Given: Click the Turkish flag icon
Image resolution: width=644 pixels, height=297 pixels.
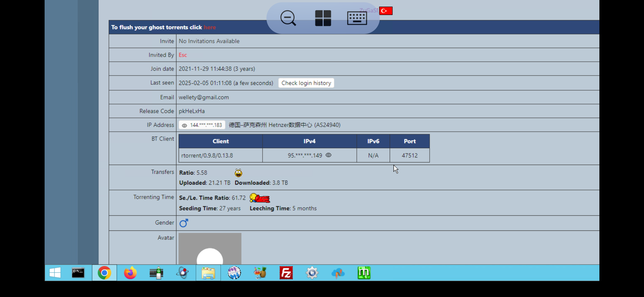Looking at the screenshot, I should tap(386, 11).
